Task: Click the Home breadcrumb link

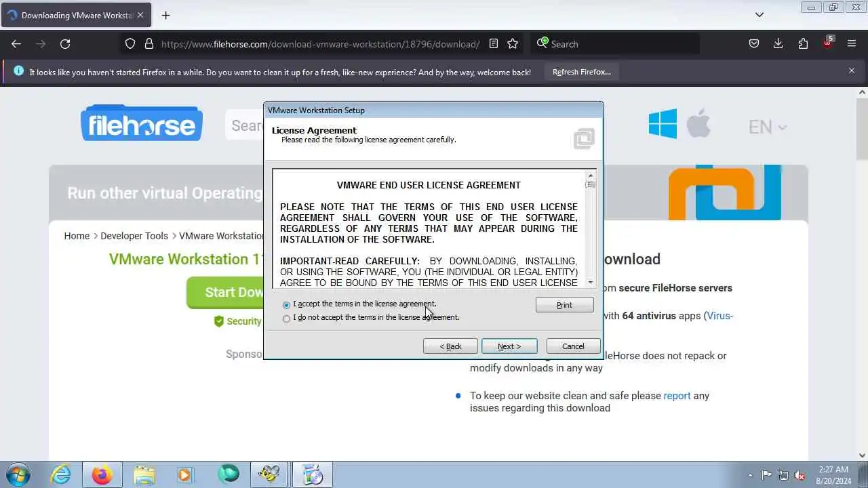Action: pyautogui.click(x=77, y=236)
